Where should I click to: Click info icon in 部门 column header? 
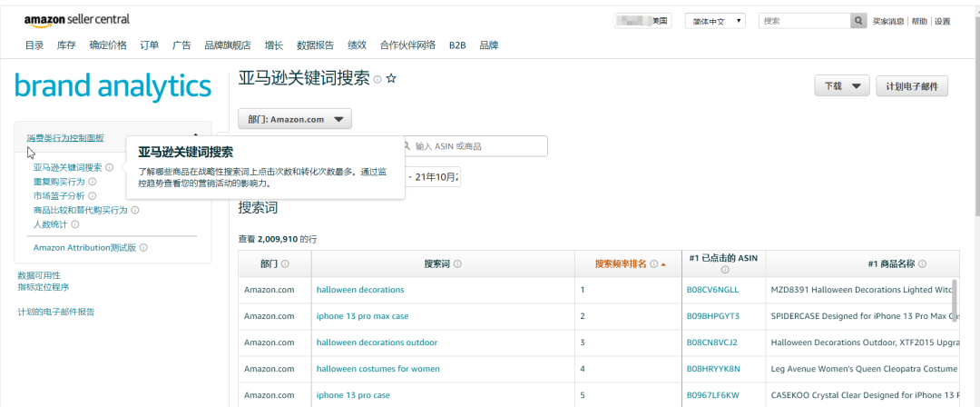coord(286,264)
